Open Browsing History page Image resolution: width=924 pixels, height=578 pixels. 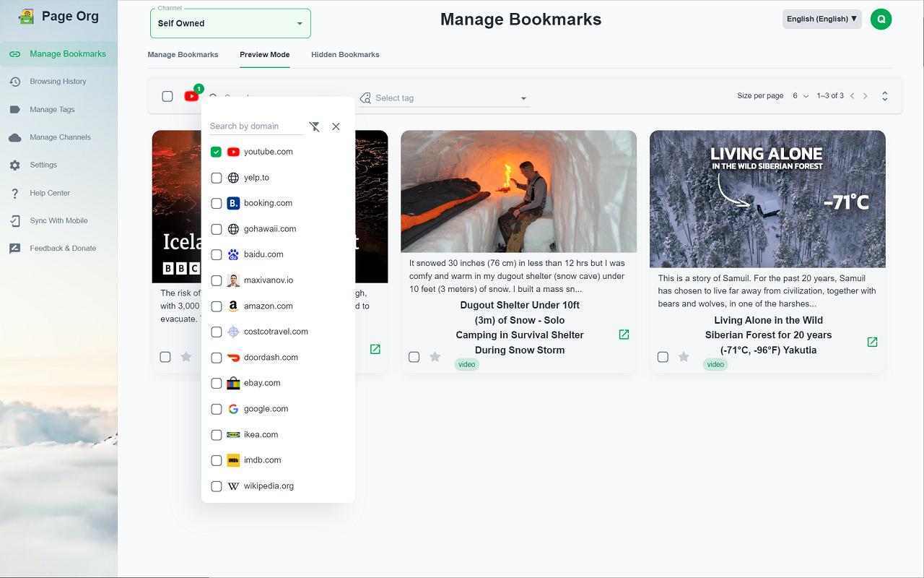point(58,82)
